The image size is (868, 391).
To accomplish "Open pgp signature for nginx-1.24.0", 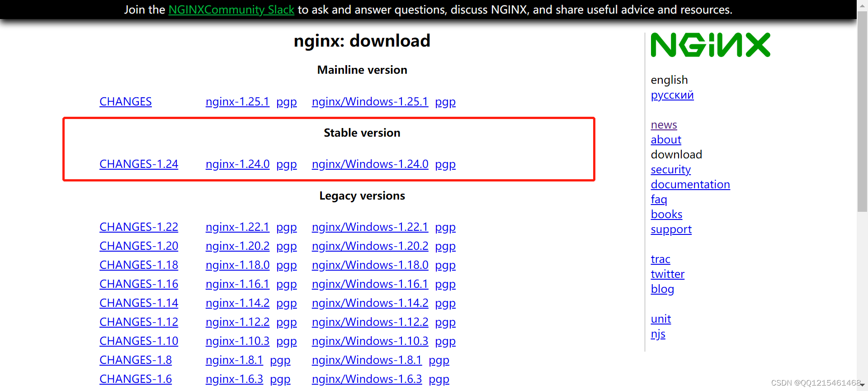I will (287, 164).
